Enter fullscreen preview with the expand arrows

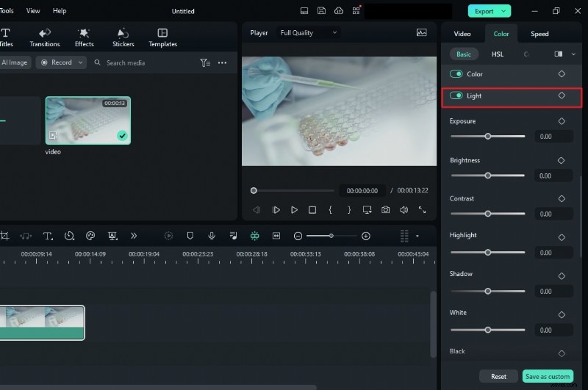[x=422, y=209]
